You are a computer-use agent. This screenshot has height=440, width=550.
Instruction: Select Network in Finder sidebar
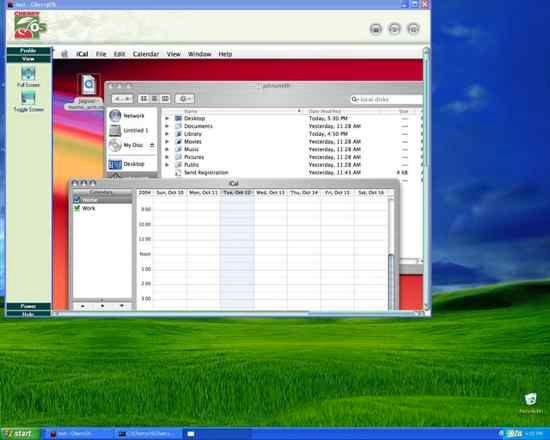click(126, 116)
